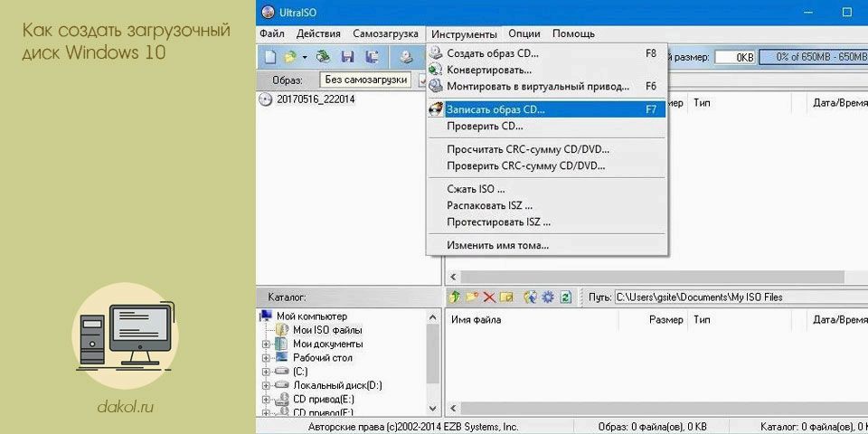
Task: Click the UltraISO title bar app icon
Action: 268,12
